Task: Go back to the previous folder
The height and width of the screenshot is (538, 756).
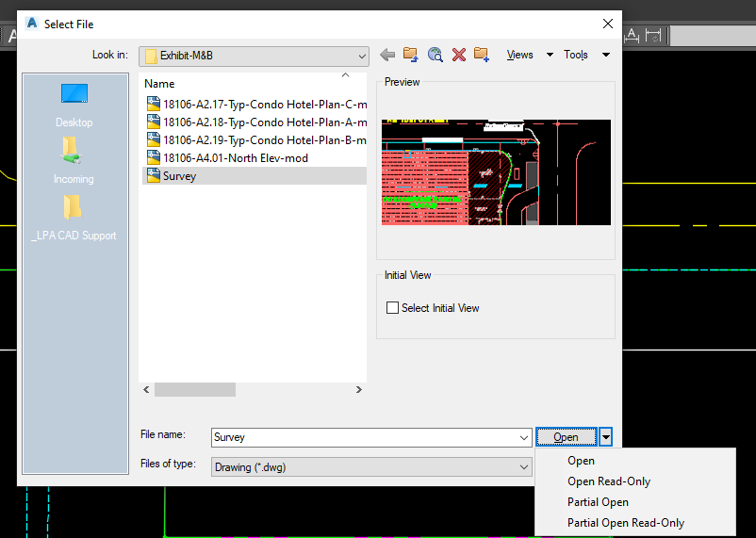Action: tap(387, 55)
